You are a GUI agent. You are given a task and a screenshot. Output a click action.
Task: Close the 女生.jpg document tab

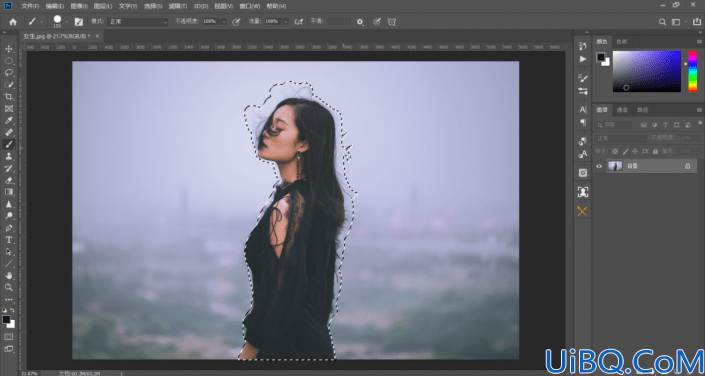tap(97, 36)
